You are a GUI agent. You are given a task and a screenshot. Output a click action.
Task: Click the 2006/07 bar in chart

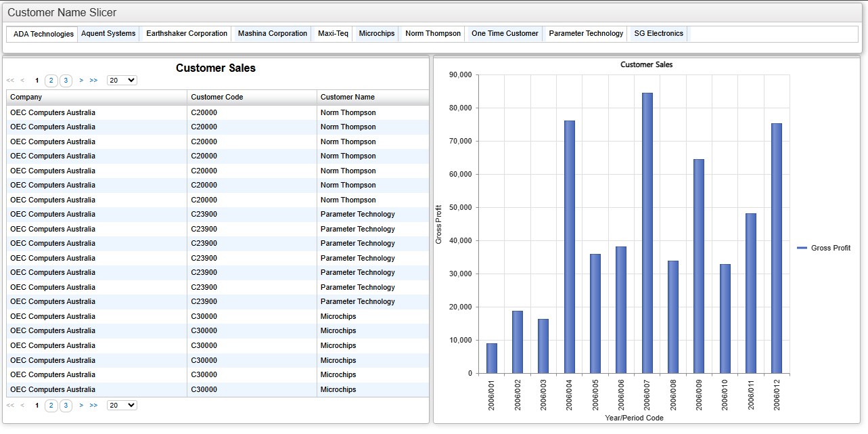647,233
